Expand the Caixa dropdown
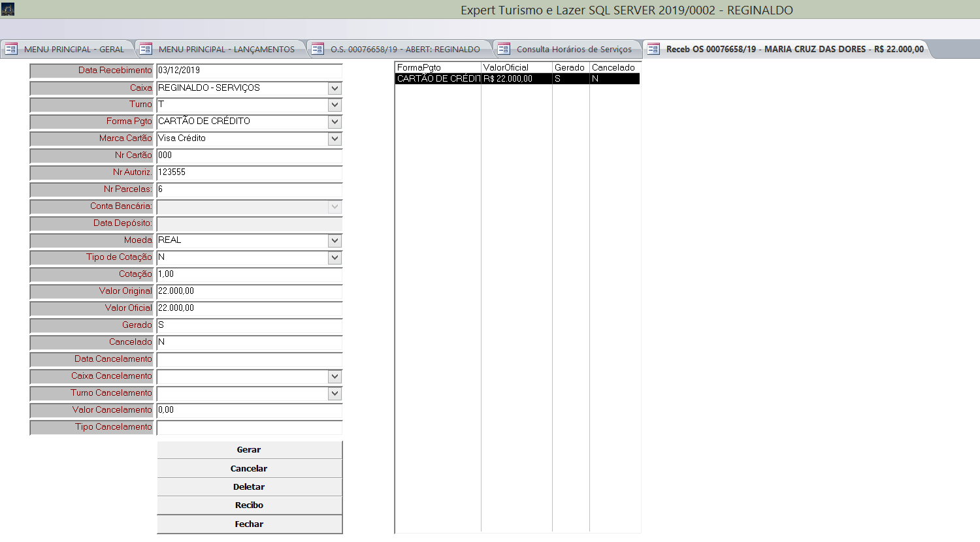This screenshot has width=980, height=542. pos(335,88)
